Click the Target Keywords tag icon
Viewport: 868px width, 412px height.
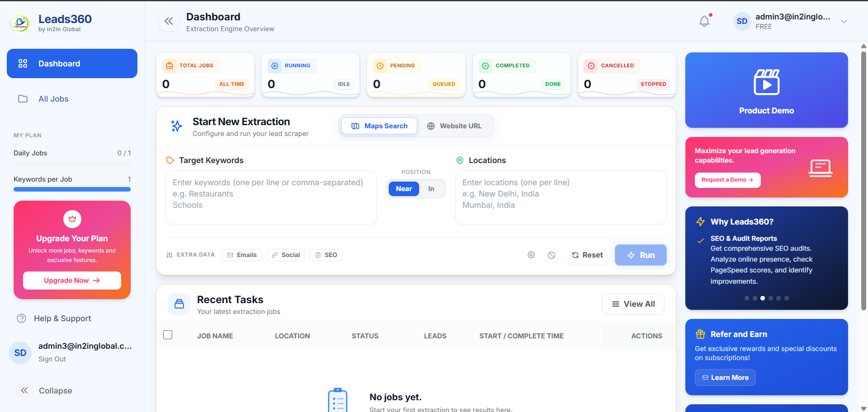click(170, 160)
